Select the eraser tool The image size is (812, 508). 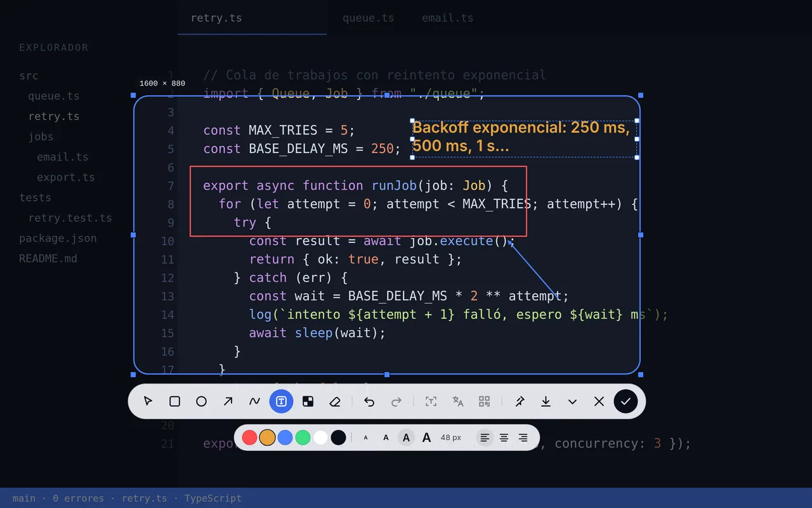click(335, 401)
